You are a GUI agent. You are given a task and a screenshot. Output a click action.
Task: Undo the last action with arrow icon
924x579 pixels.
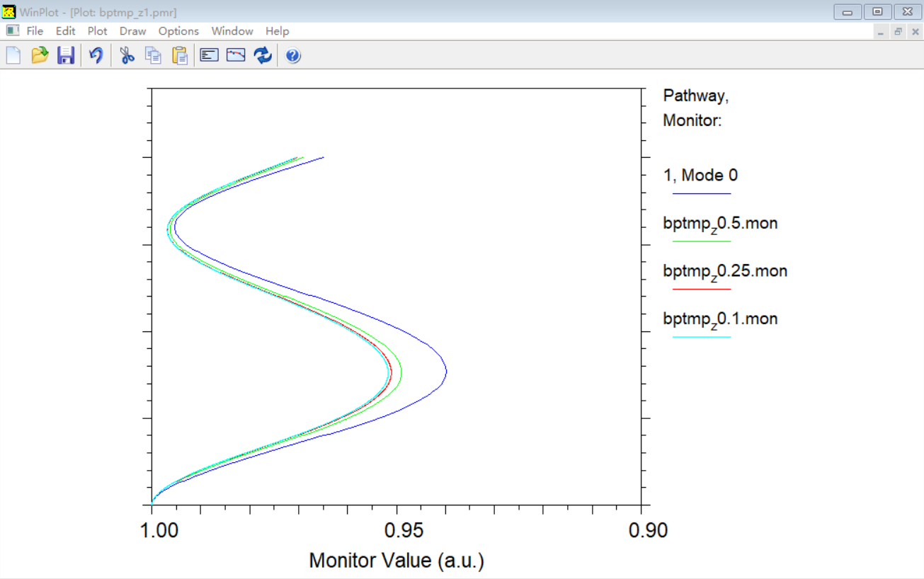click(96, 55)
